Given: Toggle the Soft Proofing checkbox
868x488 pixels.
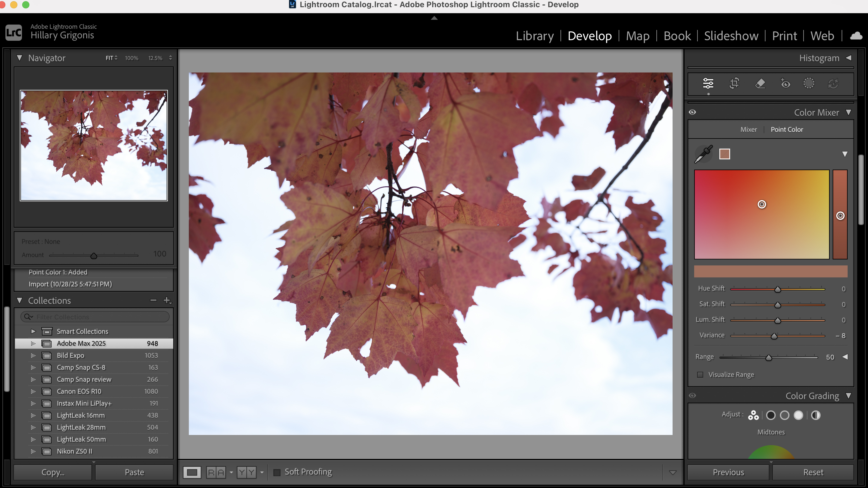Looking at the screenshot, I should coord(277,472).
